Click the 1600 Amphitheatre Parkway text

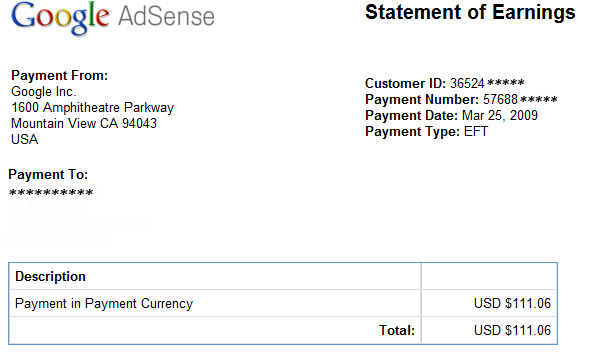[x=92, y=108]
